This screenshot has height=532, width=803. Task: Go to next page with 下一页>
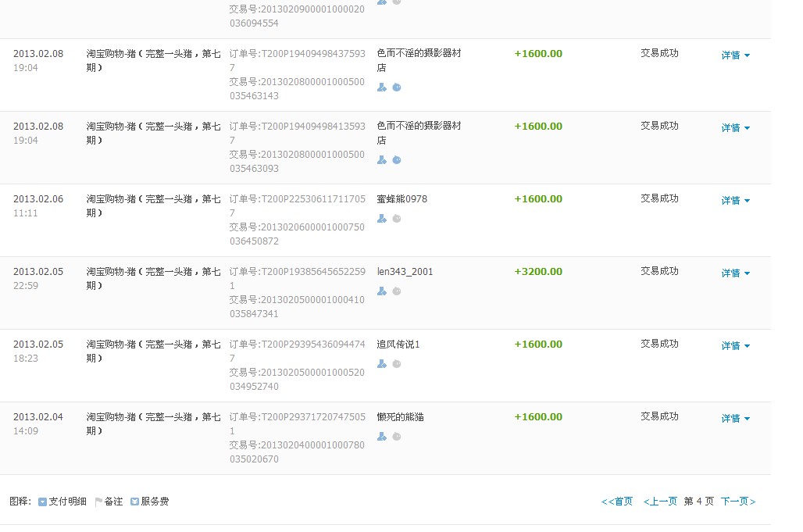(737, 502)
